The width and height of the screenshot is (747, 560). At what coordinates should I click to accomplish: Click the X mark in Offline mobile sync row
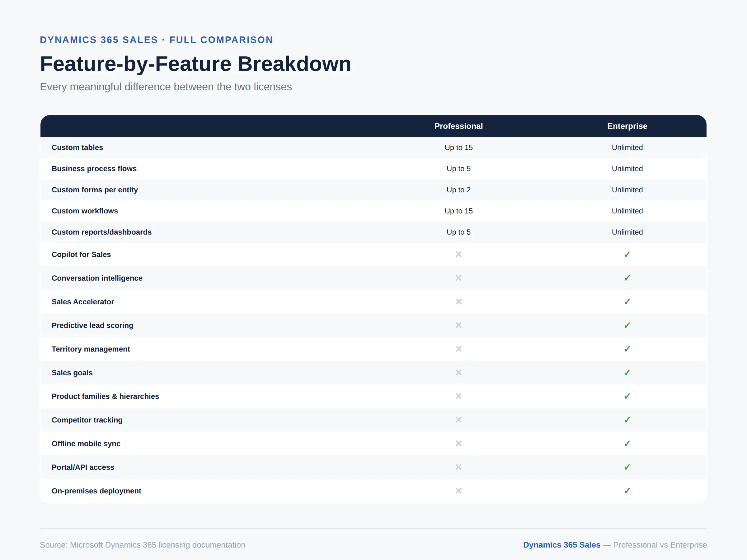[458, 443]
